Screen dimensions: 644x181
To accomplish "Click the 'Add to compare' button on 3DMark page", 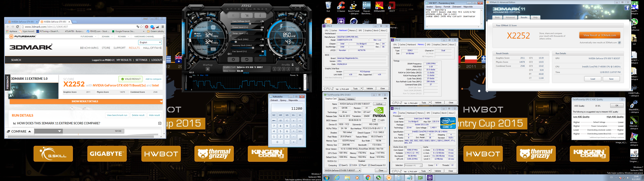I will point(153,79).
